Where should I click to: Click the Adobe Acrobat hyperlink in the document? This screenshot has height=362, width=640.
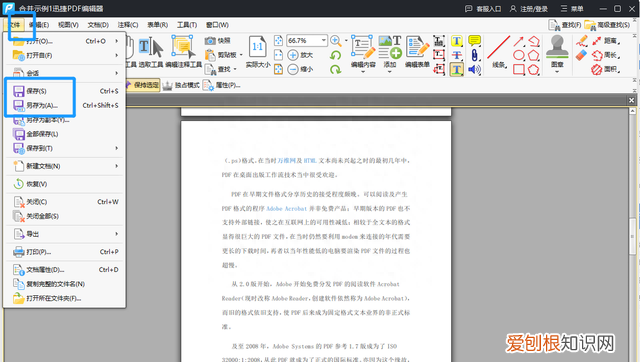point(286,209)
